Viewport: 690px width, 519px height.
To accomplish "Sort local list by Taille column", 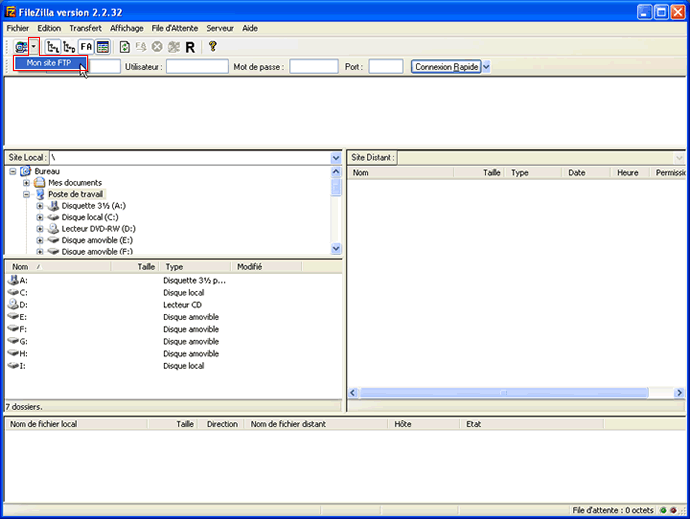I will [x=135, y=267].
